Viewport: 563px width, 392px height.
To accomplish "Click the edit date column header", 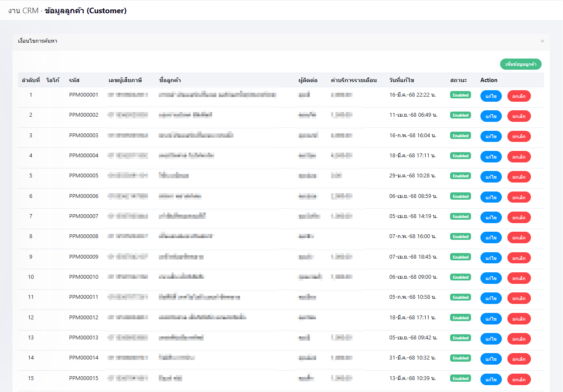I will [402, 80].
